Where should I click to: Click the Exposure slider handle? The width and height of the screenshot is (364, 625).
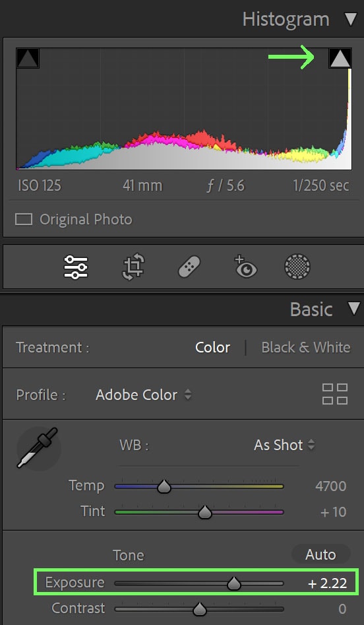coord(234,583)
